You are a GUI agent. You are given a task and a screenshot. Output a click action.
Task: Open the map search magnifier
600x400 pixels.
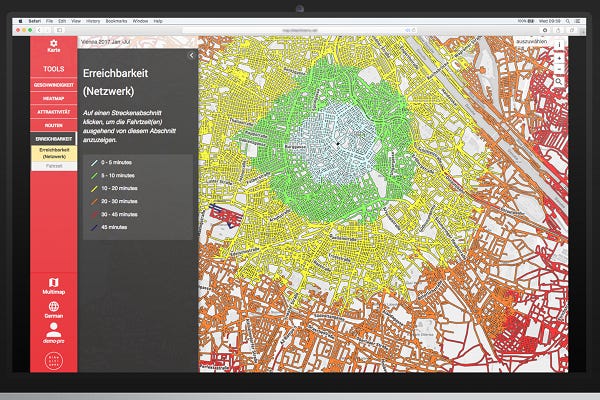coord(559,82)
